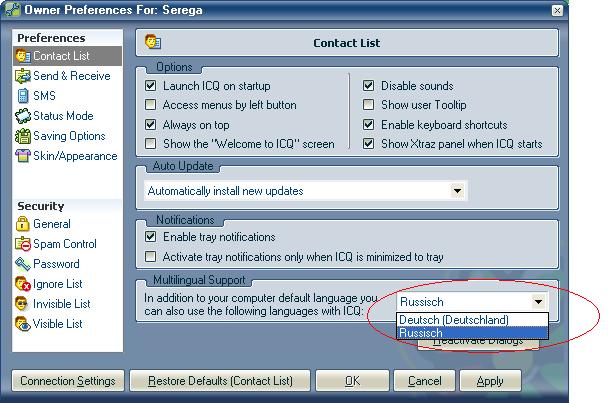Click the Russisch language combo field

click(472, 302)
